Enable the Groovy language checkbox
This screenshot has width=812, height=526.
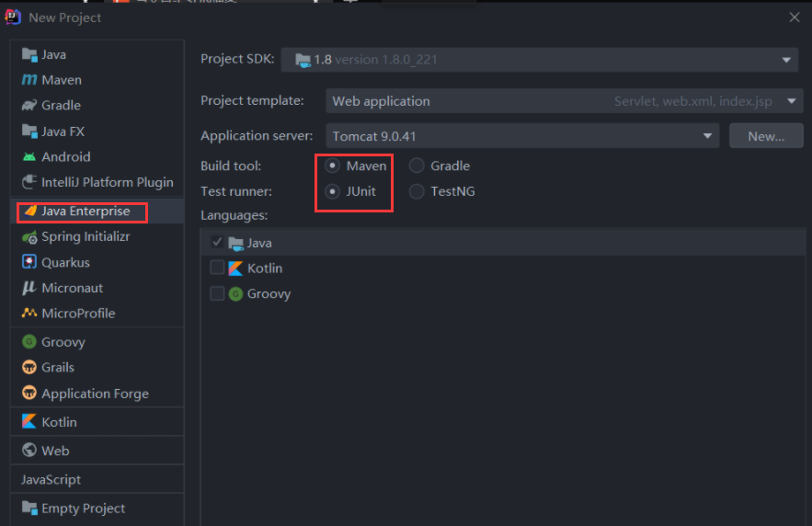(x=217, y=293)
